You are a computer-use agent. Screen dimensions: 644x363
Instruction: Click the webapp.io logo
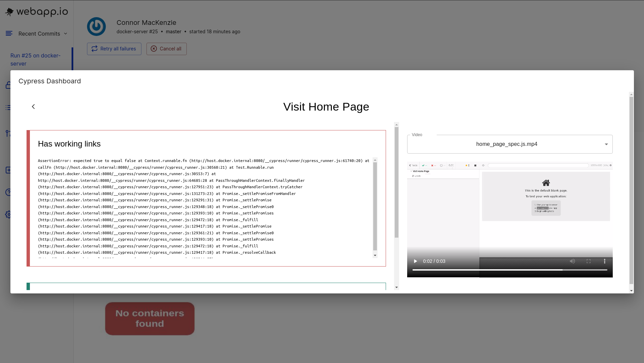pyautogui.click(x=37, y=12)
